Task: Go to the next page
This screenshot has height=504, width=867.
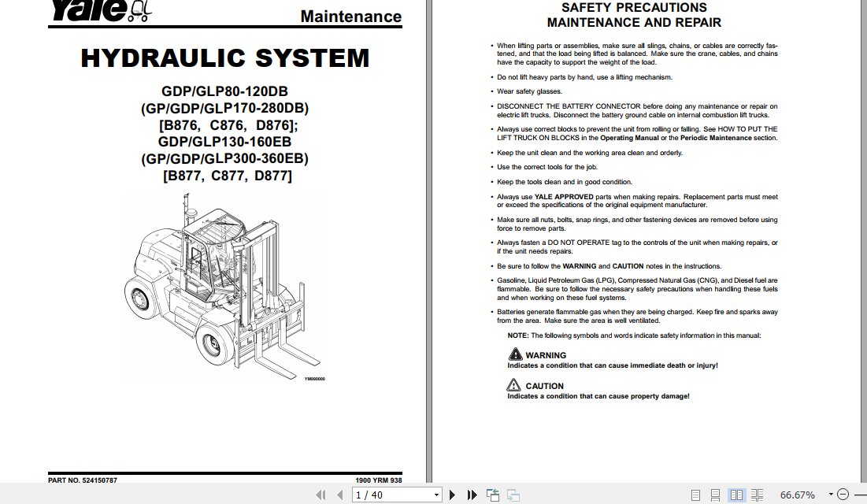Action: (452, 495)
